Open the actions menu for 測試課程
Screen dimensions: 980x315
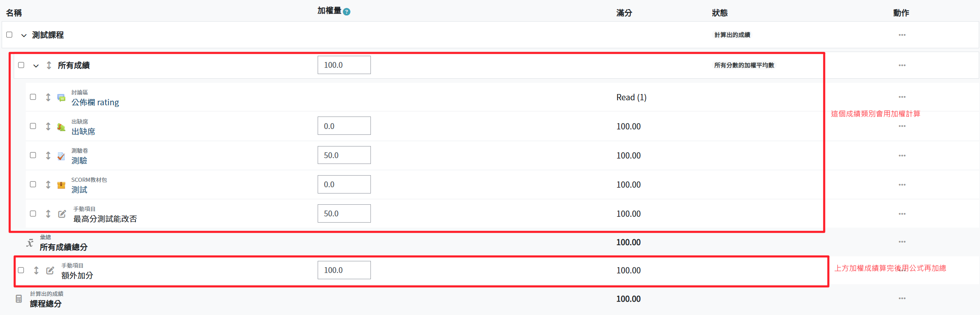coord(902,35)
